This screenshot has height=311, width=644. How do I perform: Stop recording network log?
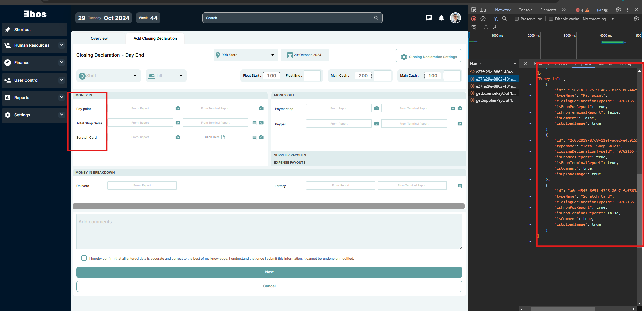coord(474,19)
